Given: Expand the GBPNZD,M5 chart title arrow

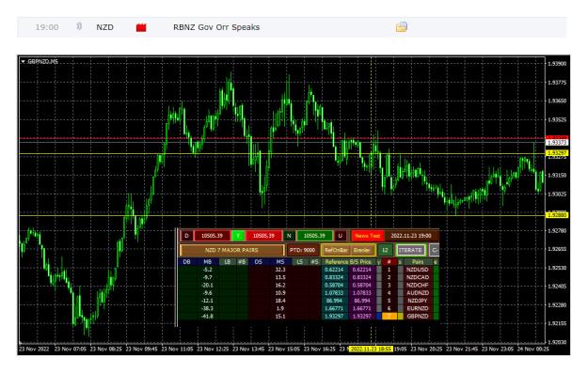Looking at the screenshot, I should pos(24,61).
